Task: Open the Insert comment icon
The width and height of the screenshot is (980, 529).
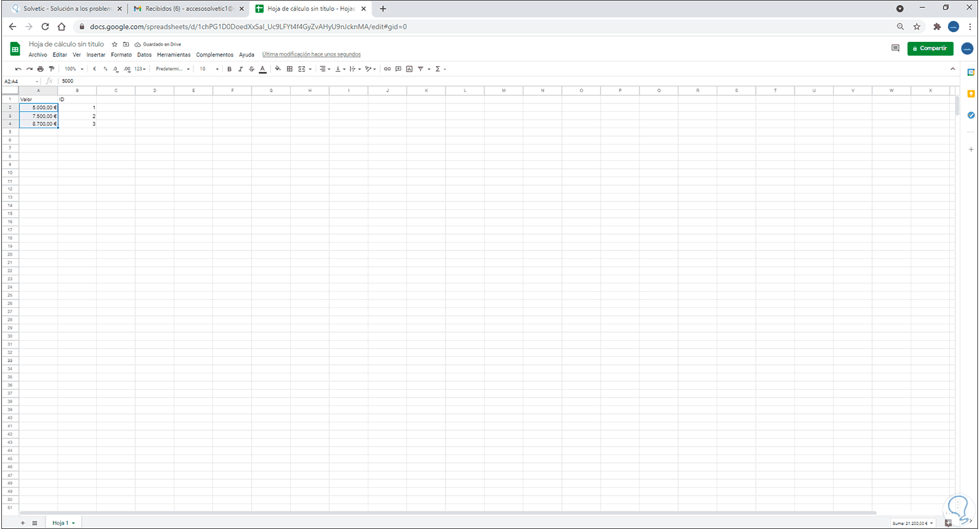Action: pos(397,69)
